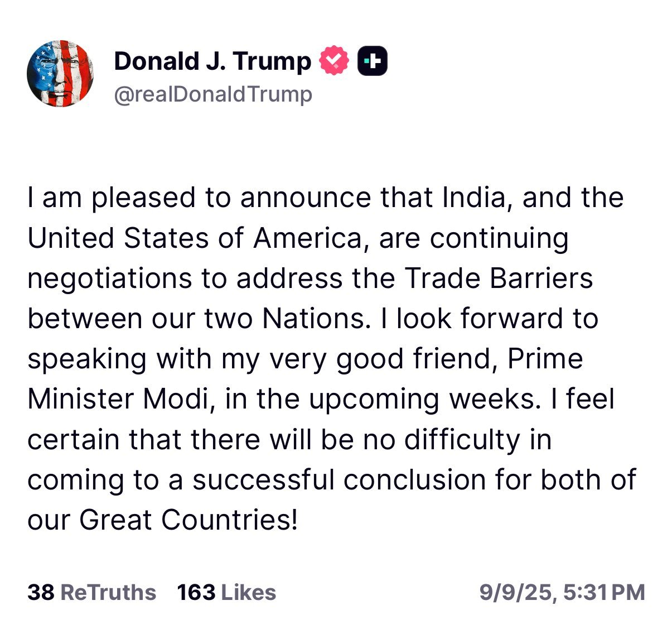This screenshot has height=634, width=672.
Task: Click the words Trade Barriers
Action: pos(499,278)
